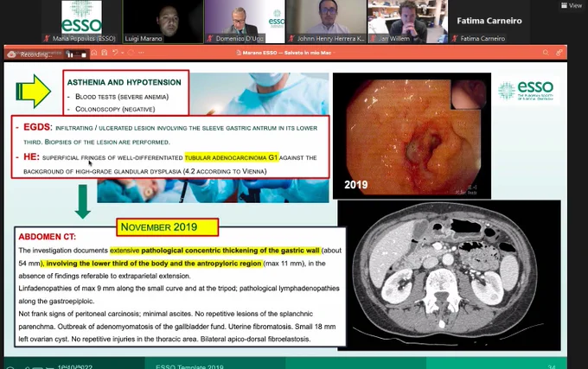Click muted mic icon beside Jan Willem
Screen dimensions: 588x369
(x=374, y=38)
